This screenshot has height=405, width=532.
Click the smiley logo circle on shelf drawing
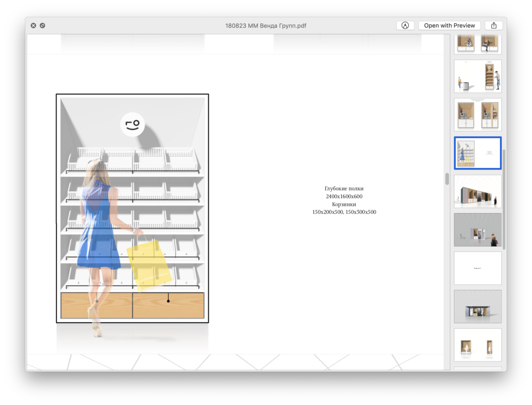[x=133, y=124]
